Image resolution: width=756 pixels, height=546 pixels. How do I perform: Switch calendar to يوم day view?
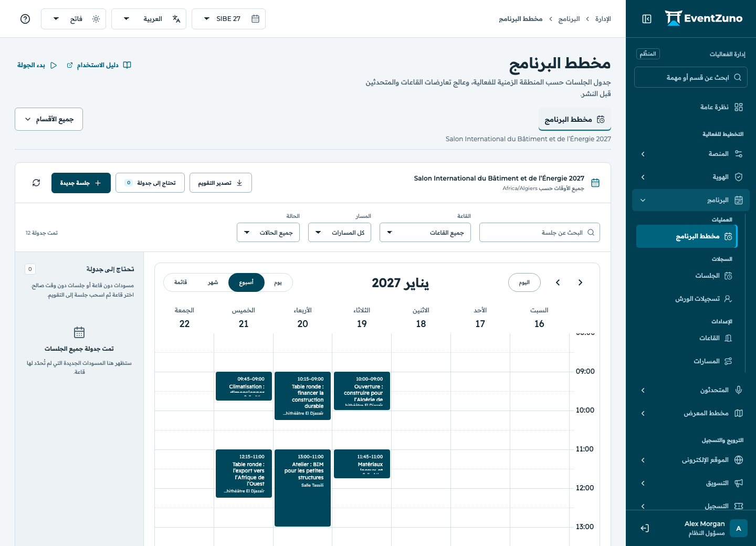278,282
